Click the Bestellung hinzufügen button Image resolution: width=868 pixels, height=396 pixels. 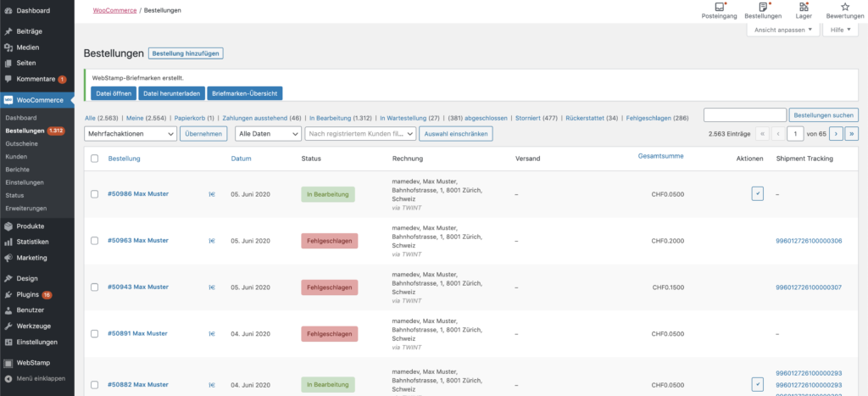[186, 53]
